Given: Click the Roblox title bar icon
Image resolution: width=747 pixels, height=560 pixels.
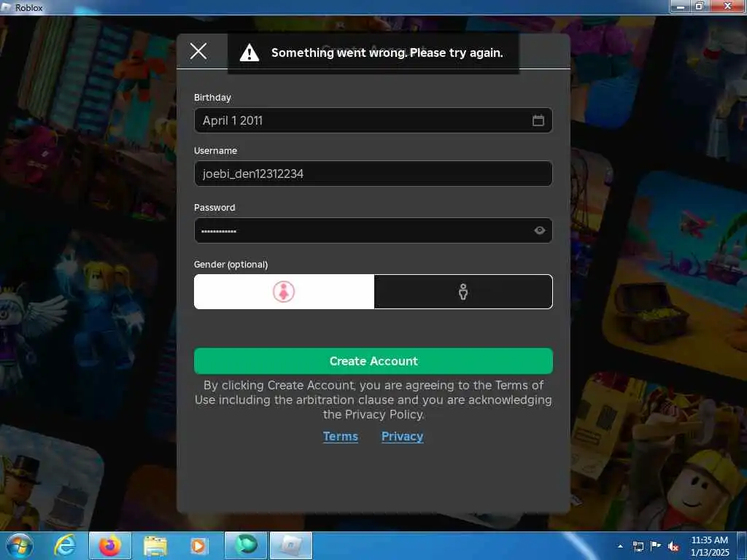Looking at the screenshot, I should click(6, 7).
